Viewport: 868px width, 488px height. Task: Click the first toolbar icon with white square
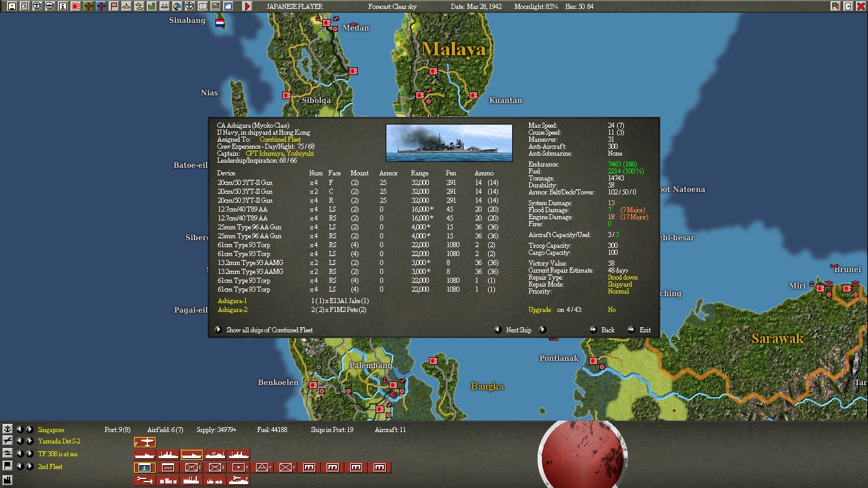tap(12, 6)
